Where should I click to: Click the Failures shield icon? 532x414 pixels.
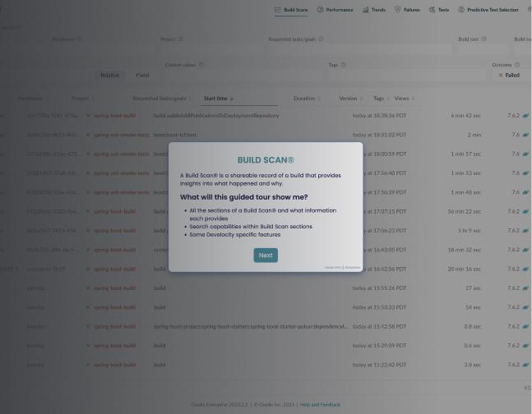point(398,10)
